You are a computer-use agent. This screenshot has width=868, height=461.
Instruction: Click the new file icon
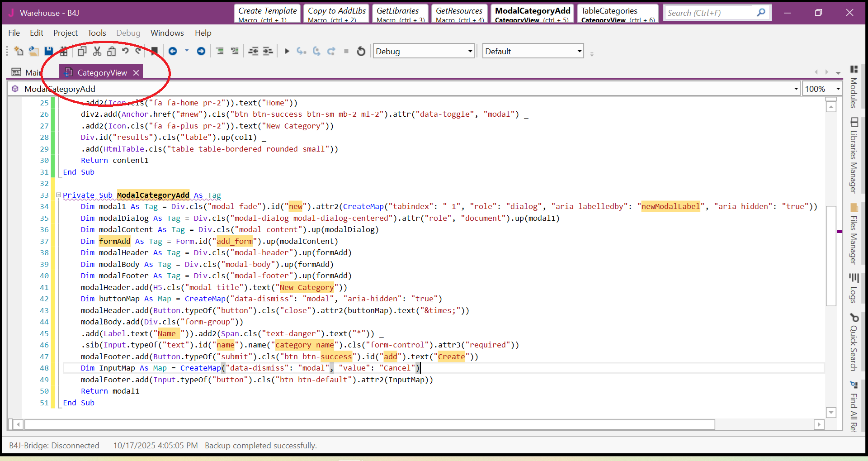[19, 51]
